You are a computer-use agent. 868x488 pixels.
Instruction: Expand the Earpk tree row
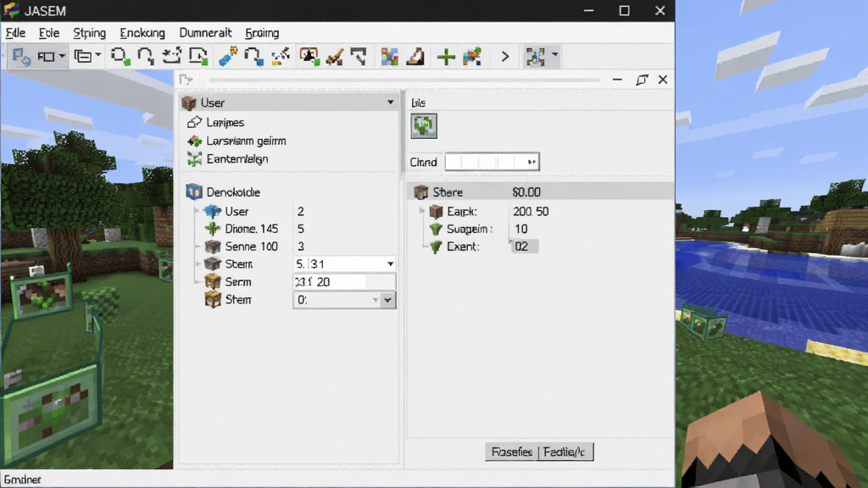coord(422,211)
